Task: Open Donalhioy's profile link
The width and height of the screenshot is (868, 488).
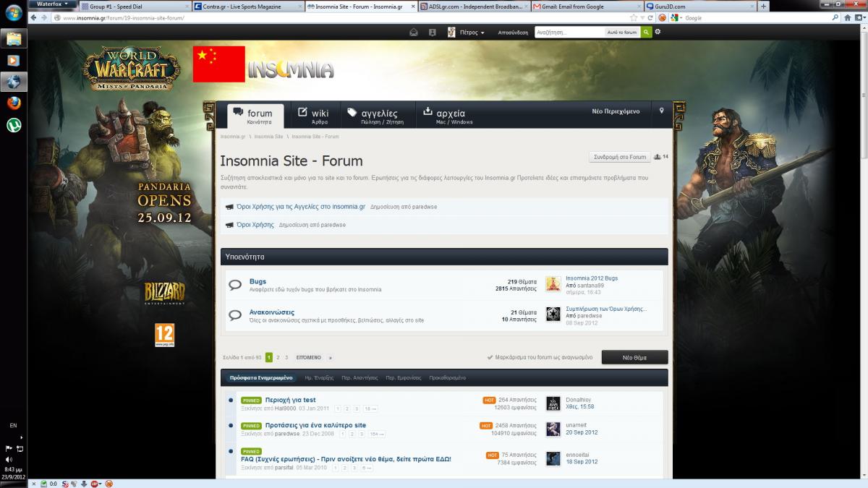Action: pyautogui.click(x=579, y=399)
